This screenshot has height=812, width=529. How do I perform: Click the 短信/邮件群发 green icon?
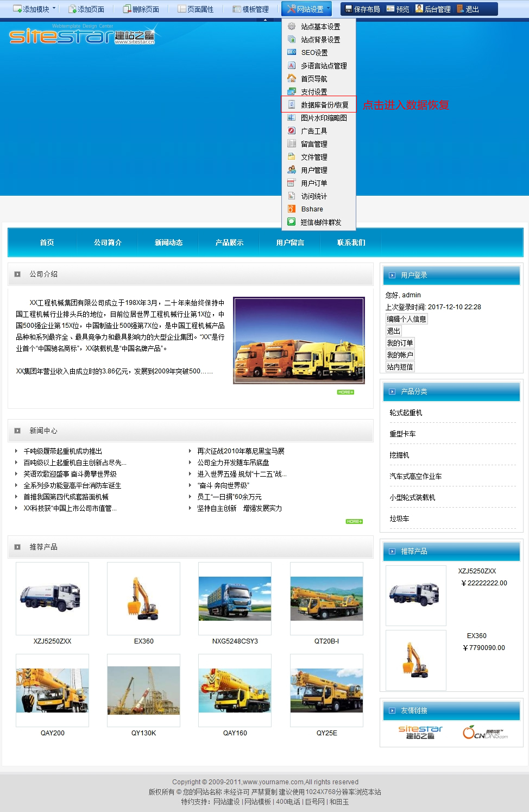[x=292, y=222]
